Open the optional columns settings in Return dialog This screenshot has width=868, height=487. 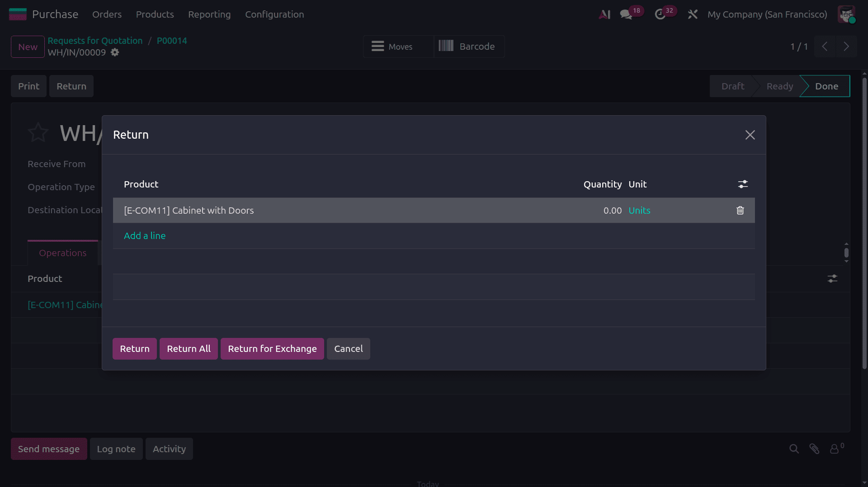tap(743, 184)
